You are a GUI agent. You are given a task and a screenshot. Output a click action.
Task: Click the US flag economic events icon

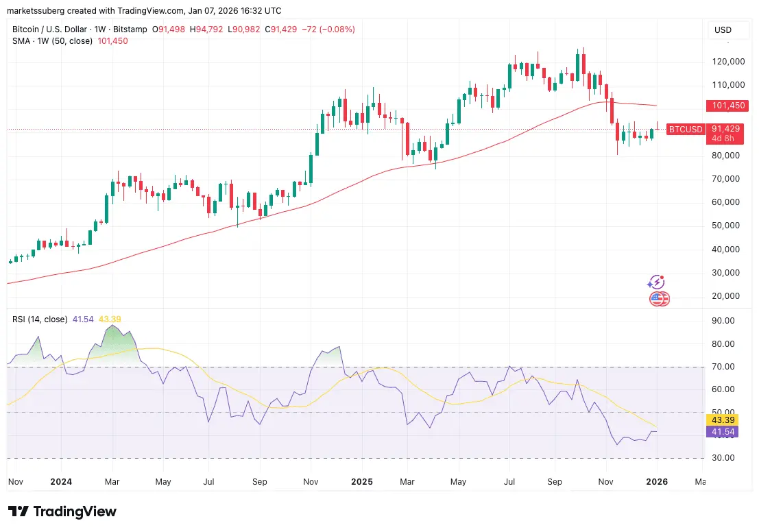[x=659, y=298]
